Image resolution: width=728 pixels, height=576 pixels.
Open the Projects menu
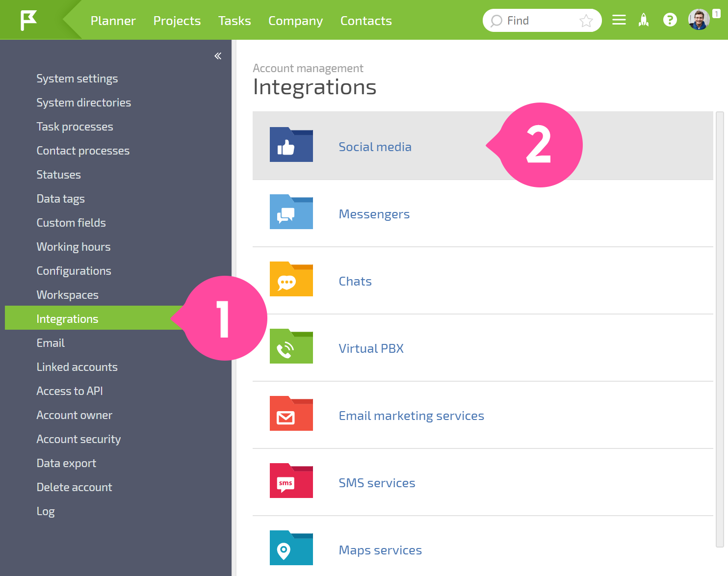(177, 21)
